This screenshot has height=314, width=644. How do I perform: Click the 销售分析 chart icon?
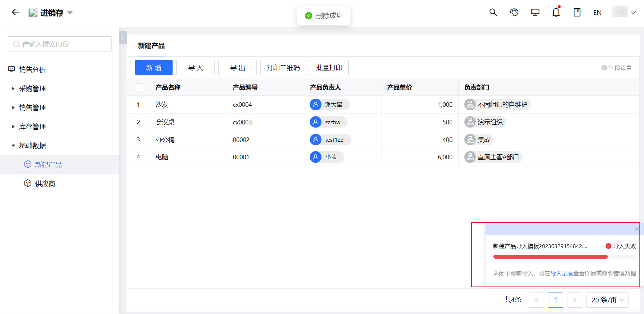[12, 69]
